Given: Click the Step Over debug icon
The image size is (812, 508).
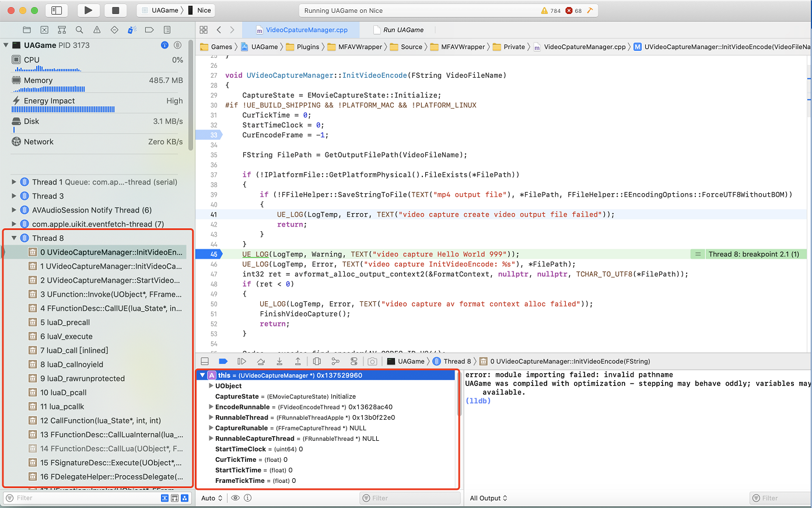Looking at the screenshot, I should pyautogui.click(x=261, y=361).
